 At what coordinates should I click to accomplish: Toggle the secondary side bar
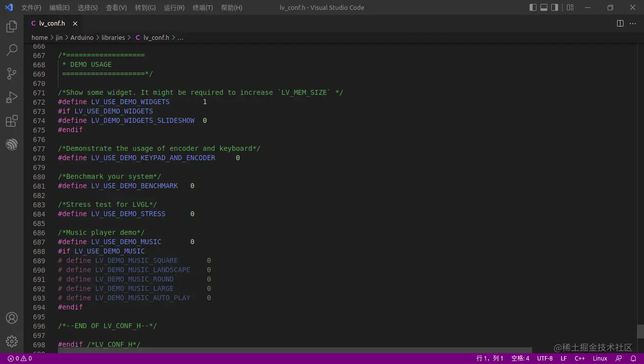click(x=555, y=7)
